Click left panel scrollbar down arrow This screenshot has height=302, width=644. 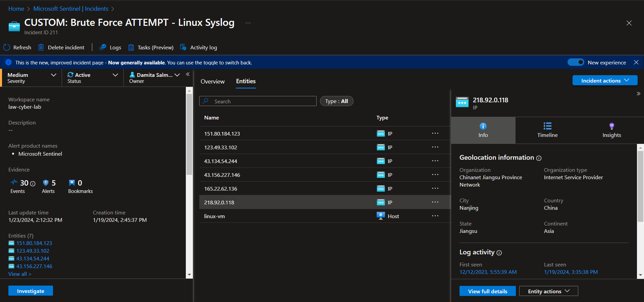point(189,275)
